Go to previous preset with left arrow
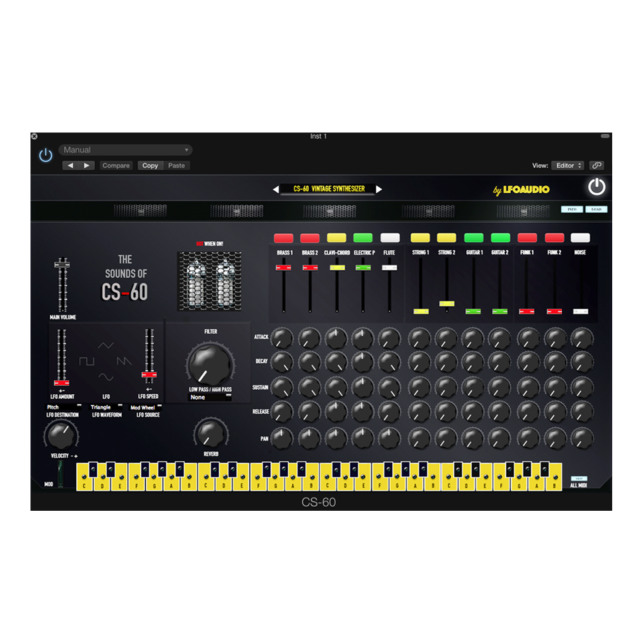Screen dimensions: 644x644 pyautogui.click(x=70, y=166)
